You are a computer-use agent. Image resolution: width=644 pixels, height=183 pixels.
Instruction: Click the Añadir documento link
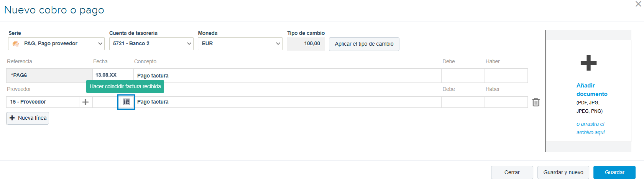pos(591,90)
